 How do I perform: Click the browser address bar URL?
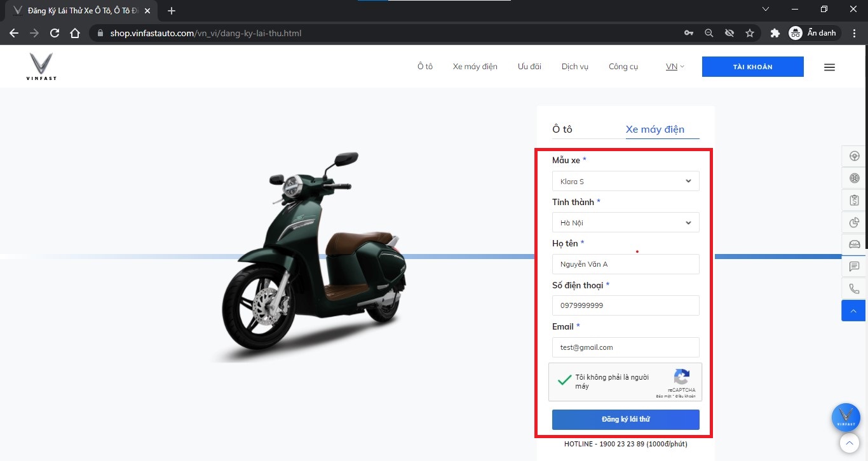click(205, 33)
